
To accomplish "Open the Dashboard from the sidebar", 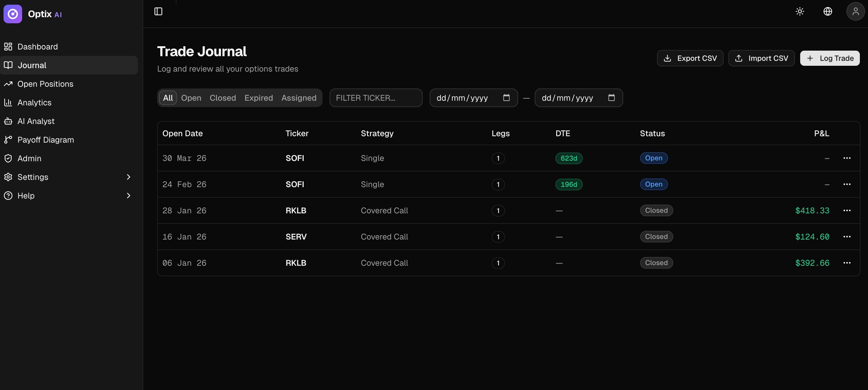I will click(x=37, y=47).
